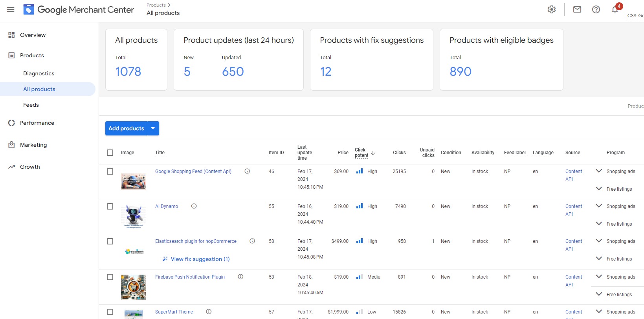644x319 pixels.
Task: Click High click potential bars for AI Dynamo
Action: [360, 206]
